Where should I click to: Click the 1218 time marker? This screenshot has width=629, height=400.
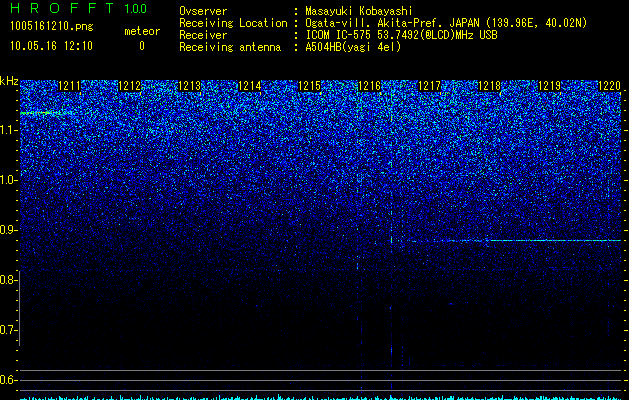(490, 86)
